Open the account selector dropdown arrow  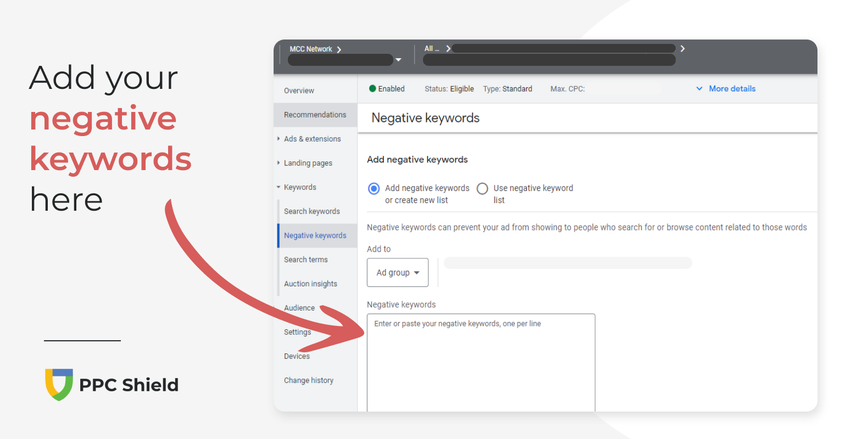tap(398, 60)
